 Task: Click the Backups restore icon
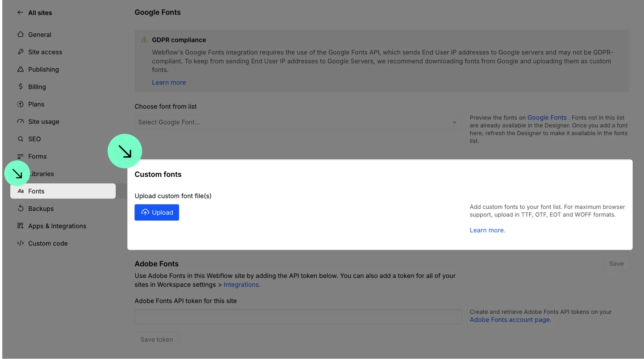coord(20,208)
